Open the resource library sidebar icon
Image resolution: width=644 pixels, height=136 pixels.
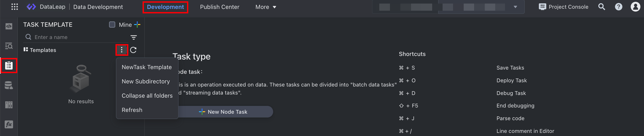[9, 105]
